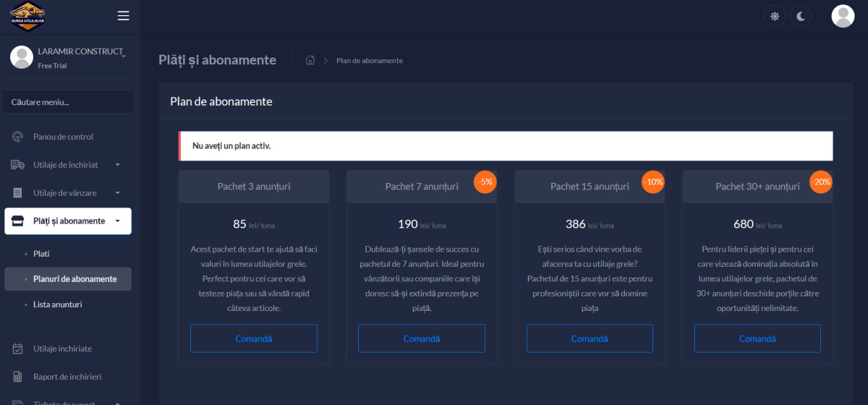Click the Utilaje inchiriate calendar icon
Image resolution: width=868 pixels, height=405 pixels.
coord(18,349)
